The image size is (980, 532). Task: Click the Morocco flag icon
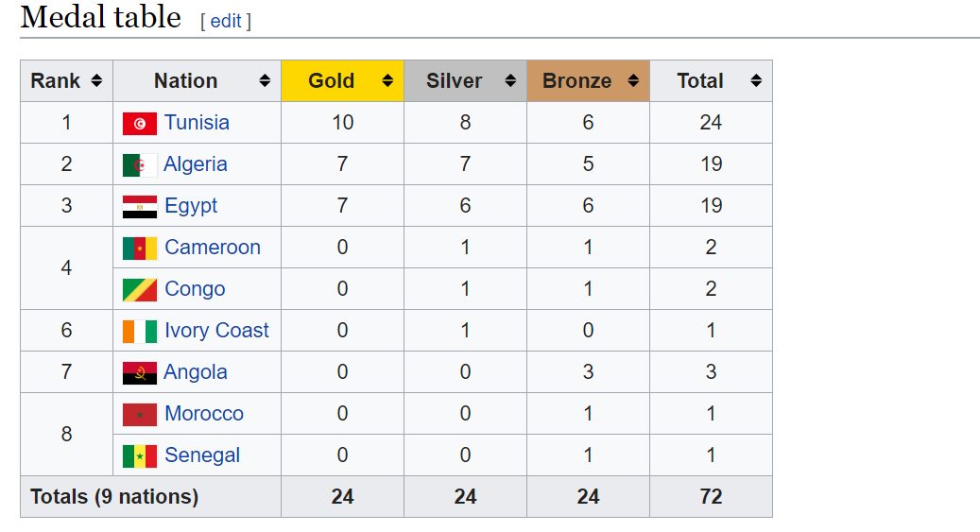(139, 414)
